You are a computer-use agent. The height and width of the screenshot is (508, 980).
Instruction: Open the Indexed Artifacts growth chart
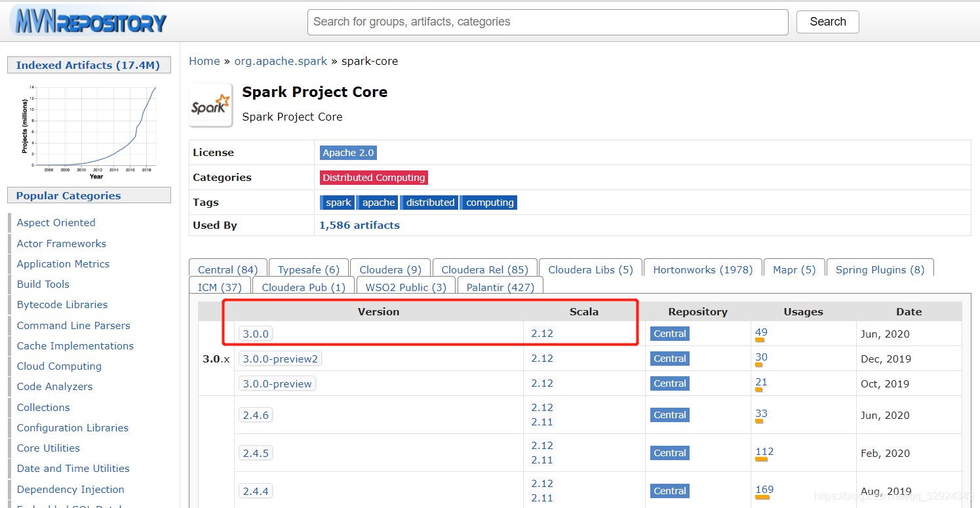[x=89, y=130]
